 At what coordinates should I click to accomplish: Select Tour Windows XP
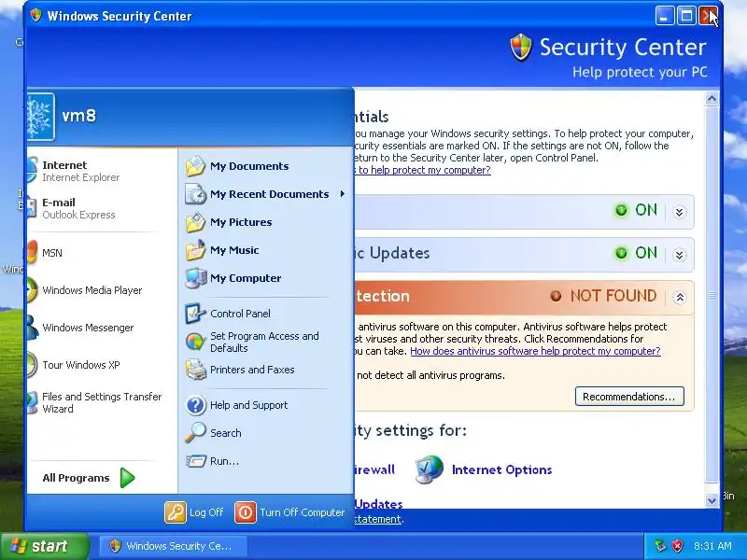coord(102,365)
